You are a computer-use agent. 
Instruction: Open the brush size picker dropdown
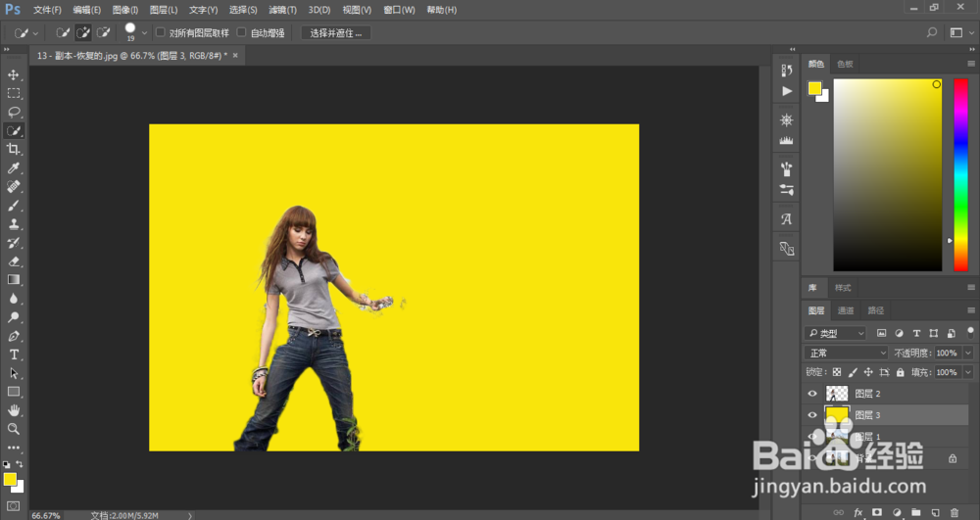tap(144, 32)
